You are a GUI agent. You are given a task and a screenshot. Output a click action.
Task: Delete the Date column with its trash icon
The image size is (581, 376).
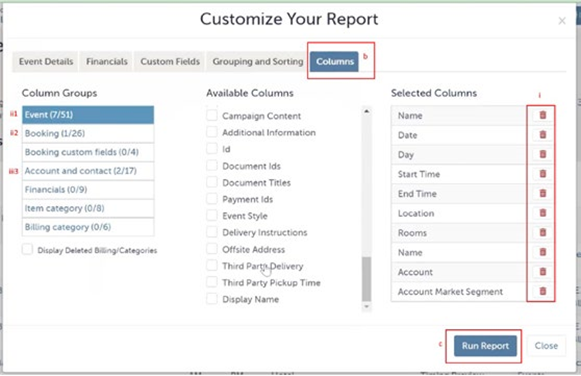pyautogui.click(x=542, y=135)
